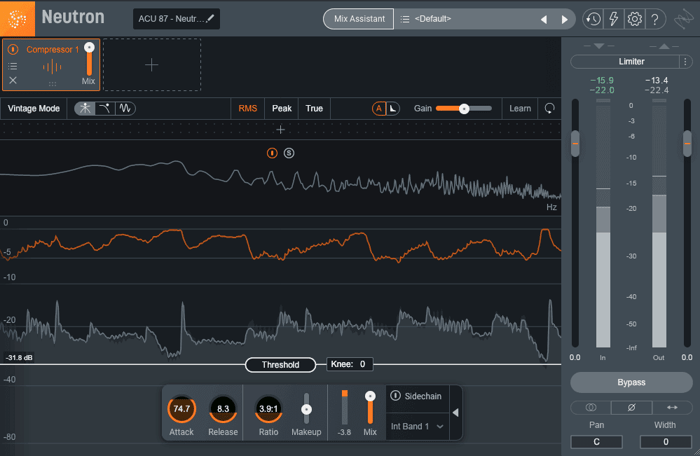Image resolution: width=700 pixels, height=456 pixels.
Task: Open the preset list icon beside Default
Action: (405, 19)
